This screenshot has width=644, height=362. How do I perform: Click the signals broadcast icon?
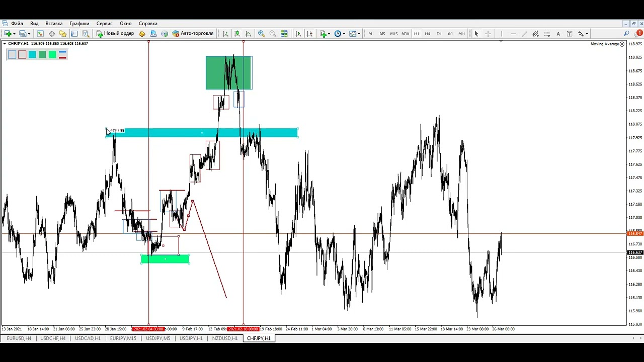click(x=164, y=34)
